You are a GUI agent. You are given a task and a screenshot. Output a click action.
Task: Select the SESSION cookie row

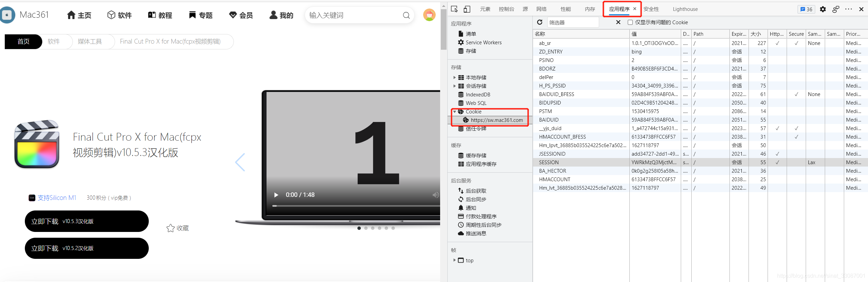(700, 162)
